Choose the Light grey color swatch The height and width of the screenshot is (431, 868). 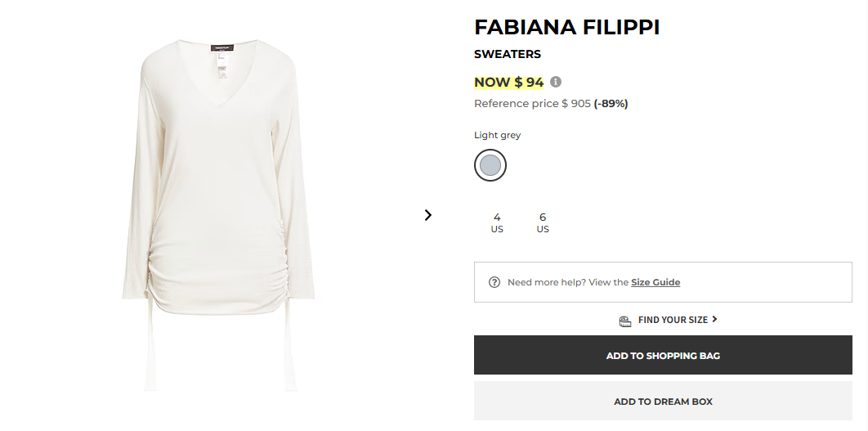(490, 165)
